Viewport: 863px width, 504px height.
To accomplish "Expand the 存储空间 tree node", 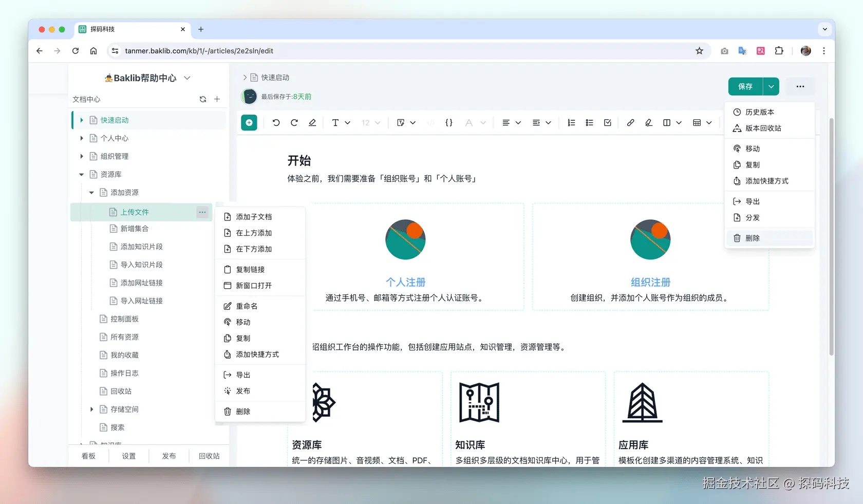I will (91, 409).
